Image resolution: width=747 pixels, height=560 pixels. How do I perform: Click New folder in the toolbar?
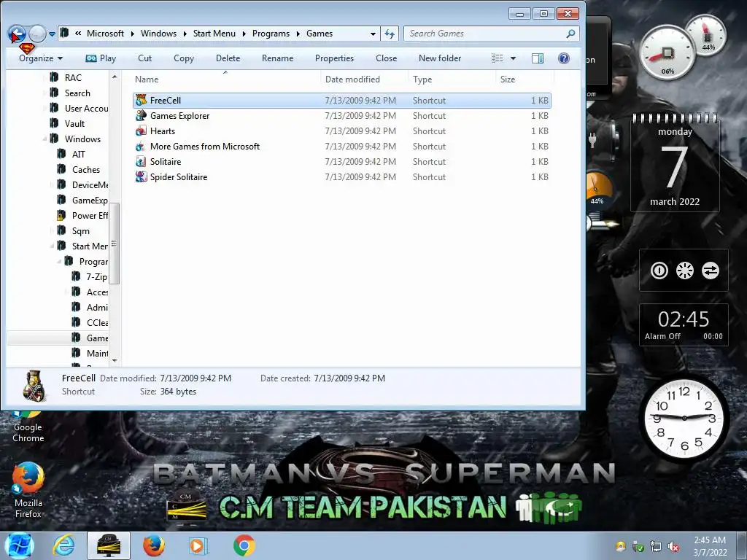coord(440,58)
